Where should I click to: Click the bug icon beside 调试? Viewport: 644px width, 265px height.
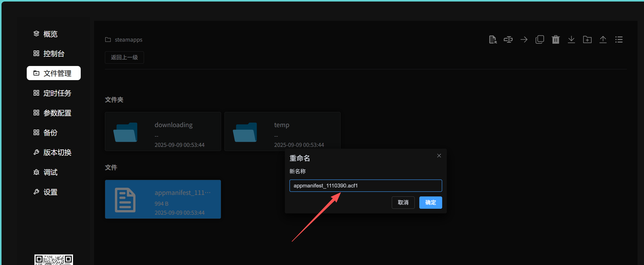(x=36, y=172)
